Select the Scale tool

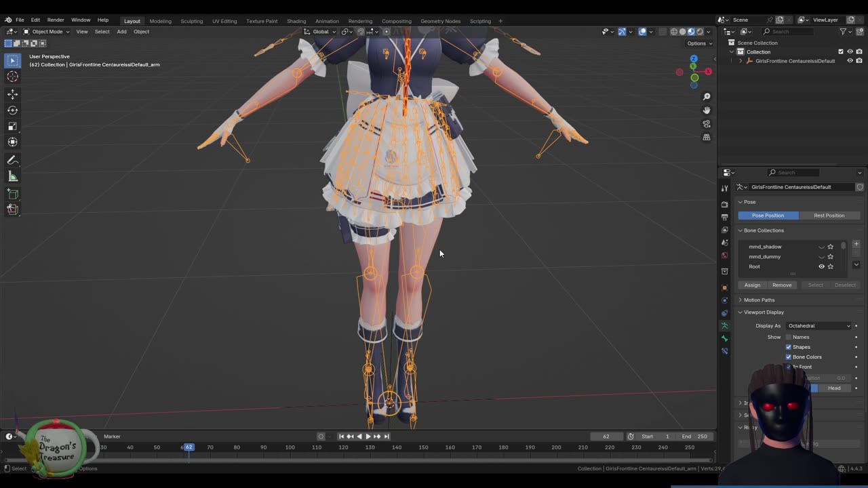(12, 126)
